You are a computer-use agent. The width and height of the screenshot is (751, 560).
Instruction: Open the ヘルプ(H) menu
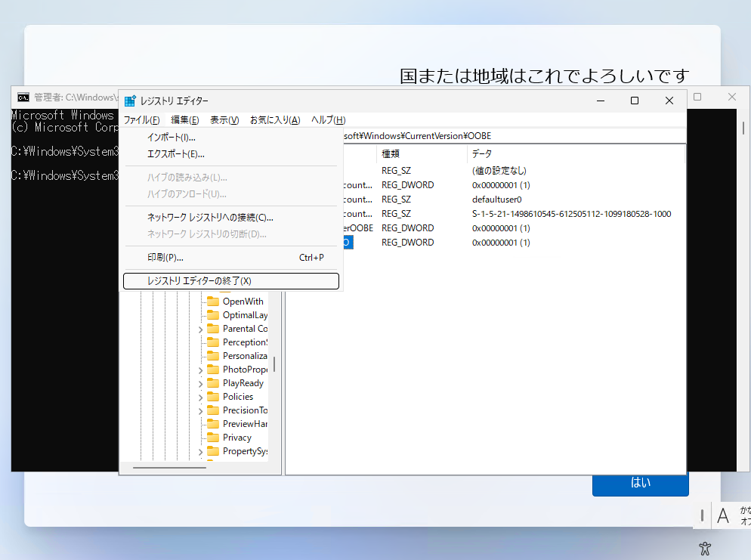click(x=329, y=119)
